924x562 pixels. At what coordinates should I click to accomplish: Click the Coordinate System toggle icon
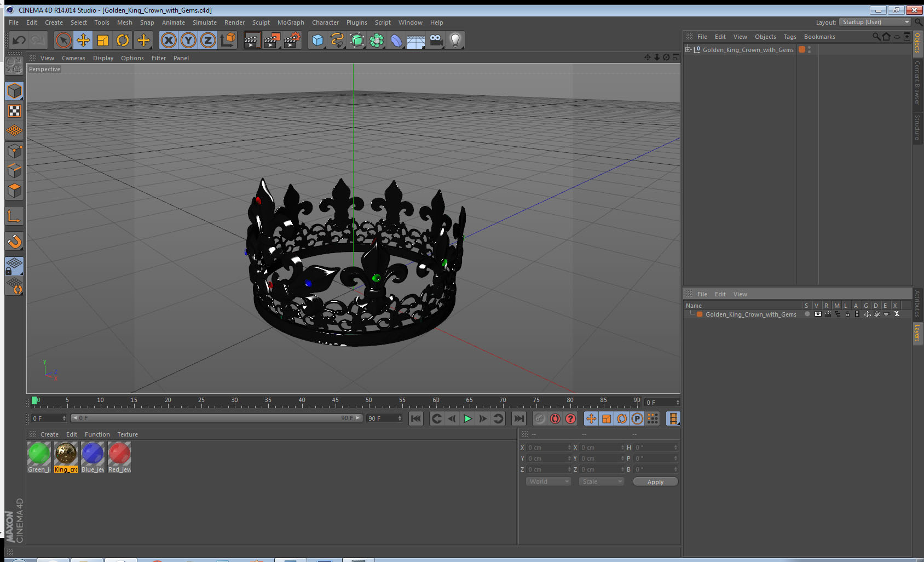(228, 40)
